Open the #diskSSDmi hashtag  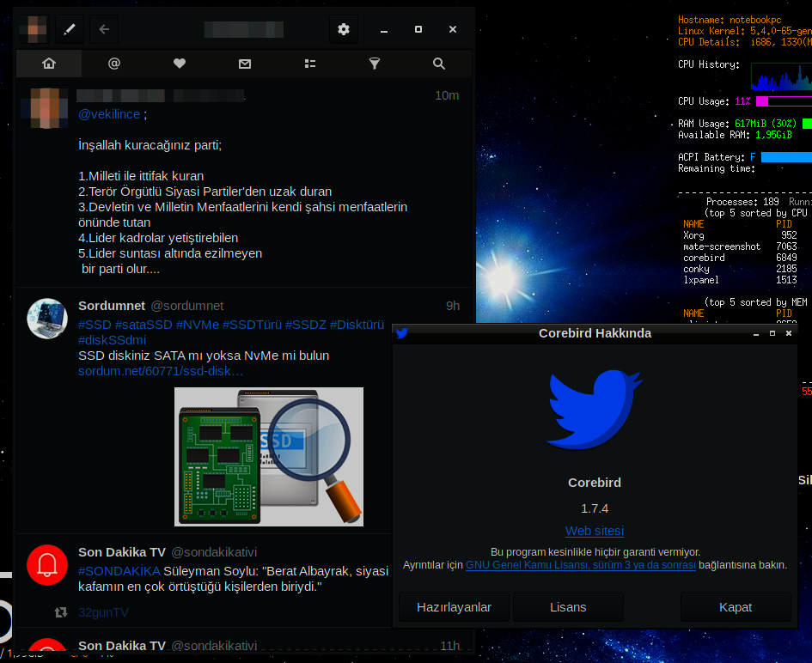click(x=112, y=340)
